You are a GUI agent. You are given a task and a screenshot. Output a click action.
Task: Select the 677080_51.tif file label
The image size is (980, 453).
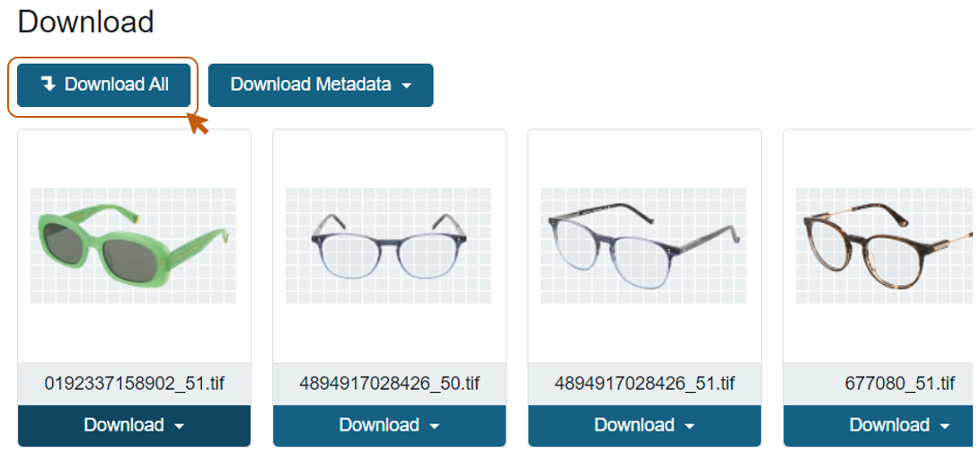[899, 384]
